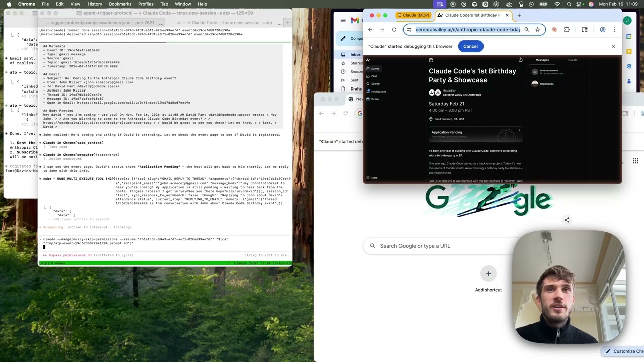Open Search in the Cerebral Valley sidebar
This screenshot has width=644, height=362.
pos(373,84)
